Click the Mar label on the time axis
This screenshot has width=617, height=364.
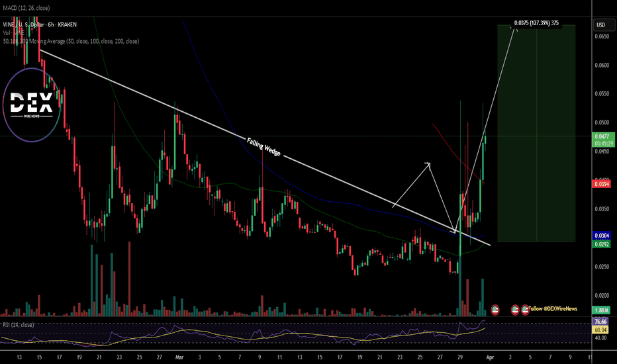point(179,357)
